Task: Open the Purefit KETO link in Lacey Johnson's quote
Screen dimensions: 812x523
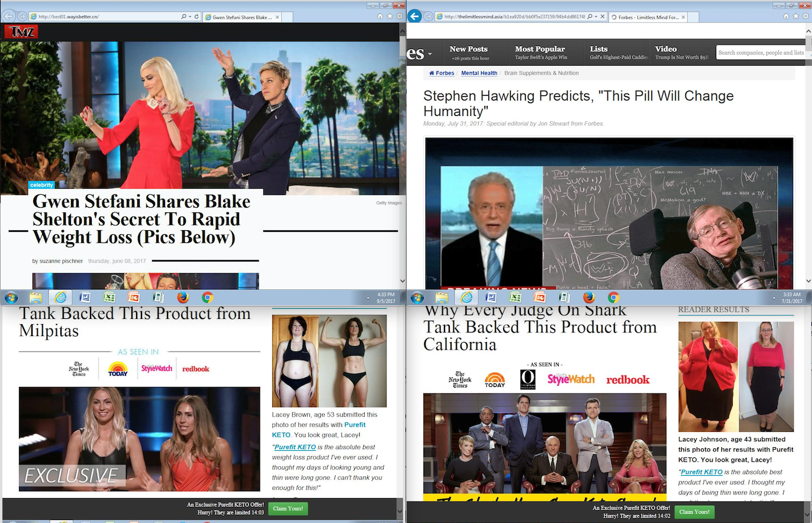Action: (x=701, y=472)
